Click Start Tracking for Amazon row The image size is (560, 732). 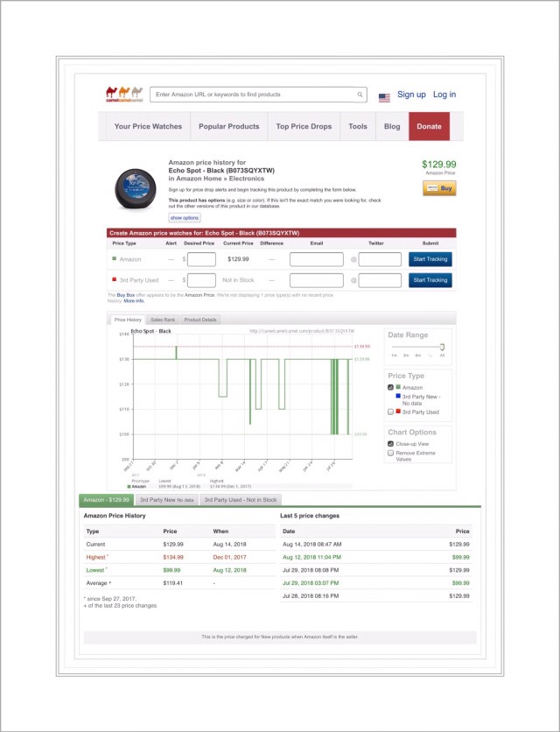point(430,259)
